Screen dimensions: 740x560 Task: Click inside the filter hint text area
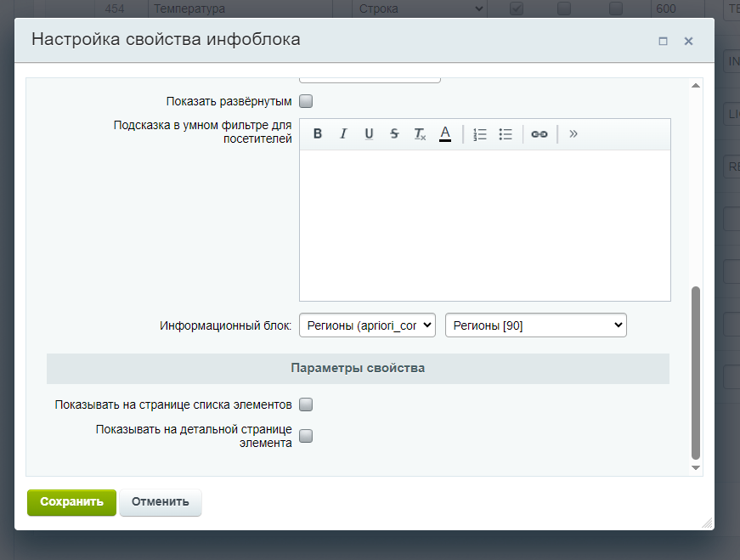click(x=484, y=225)
